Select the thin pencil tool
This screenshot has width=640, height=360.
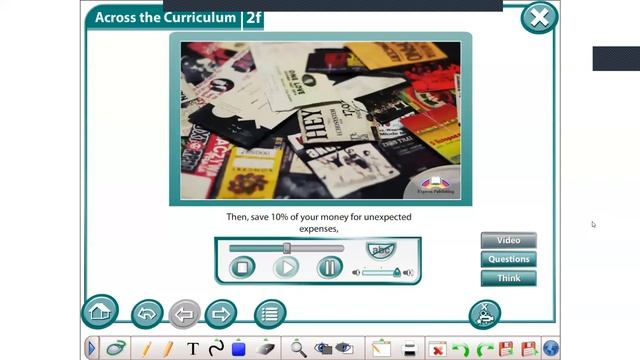coord(146,349)
